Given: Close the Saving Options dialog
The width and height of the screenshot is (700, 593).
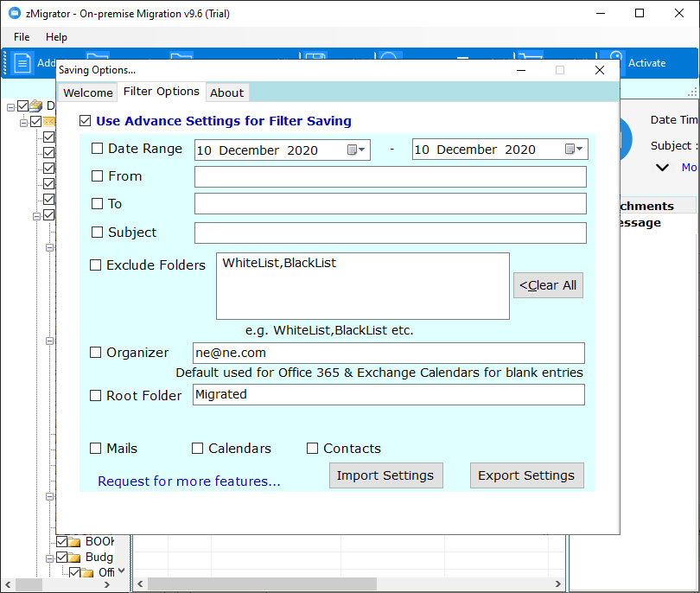Looking at the screenshot, I should click(600, 70).
